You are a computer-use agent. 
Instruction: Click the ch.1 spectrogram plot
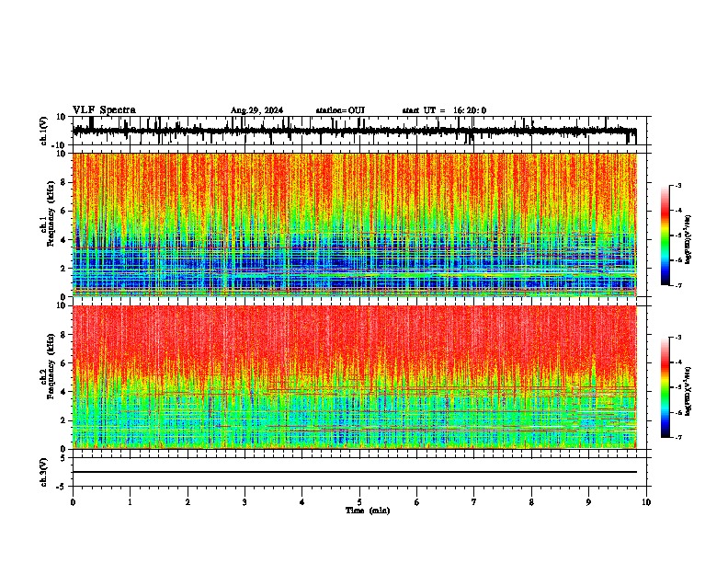[355, 224]
